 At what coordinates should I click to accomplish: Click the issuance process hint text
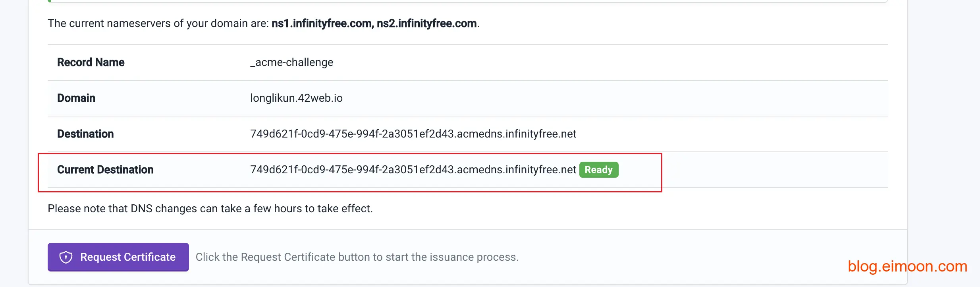tap(357, 257)
